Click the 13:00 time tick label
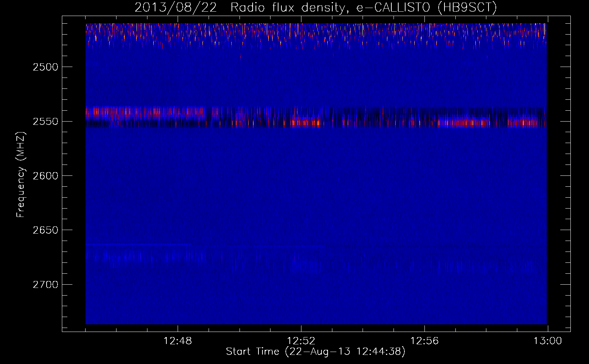Screen dimensions: 589x364 tap(548, 341)
